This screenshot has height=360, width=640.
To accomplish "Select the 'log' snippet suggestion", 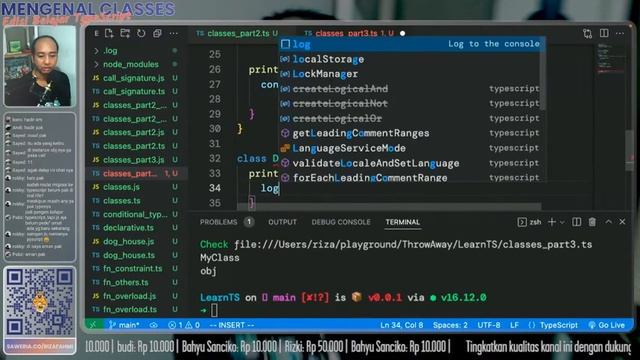I will (x=410, y=44).
